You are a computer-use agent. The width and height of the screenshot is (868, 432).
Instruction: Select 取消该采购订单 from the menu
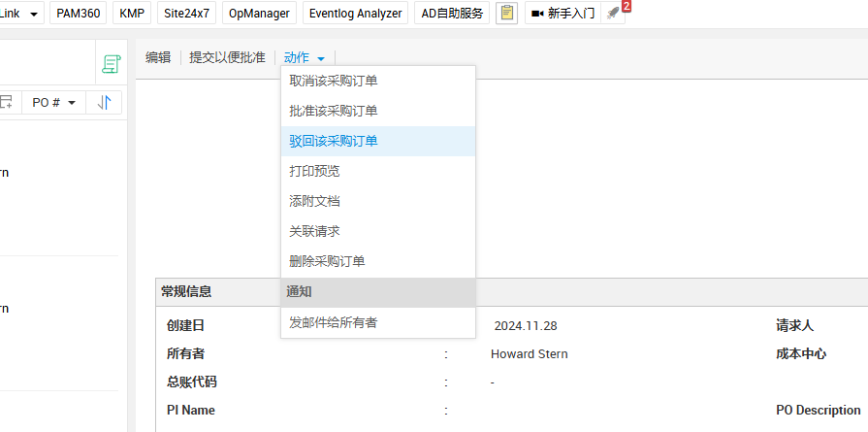point(334,81)
